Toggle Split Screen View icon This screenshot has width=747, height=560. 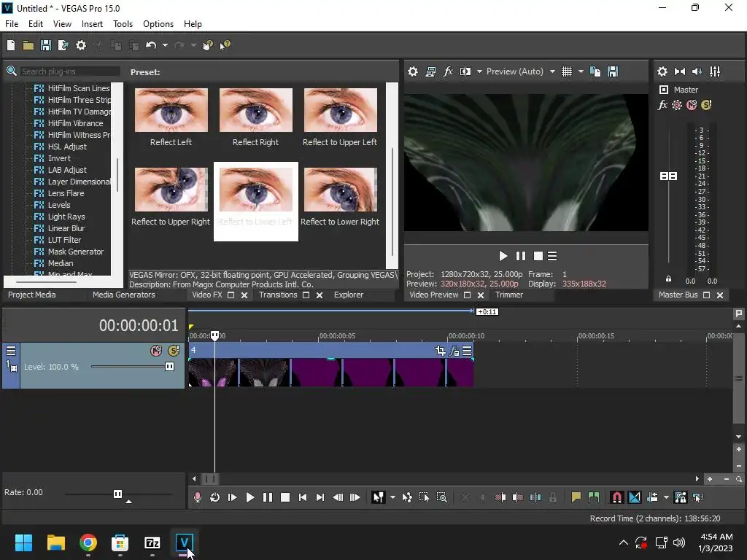(465, 71)
